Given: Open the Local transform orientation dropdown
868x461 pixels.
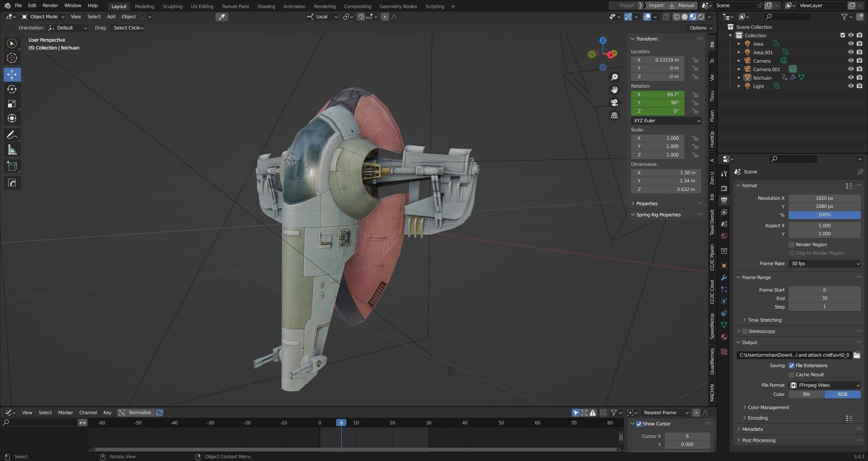Looking at the screenshot, I should click(x=322, y=17).
